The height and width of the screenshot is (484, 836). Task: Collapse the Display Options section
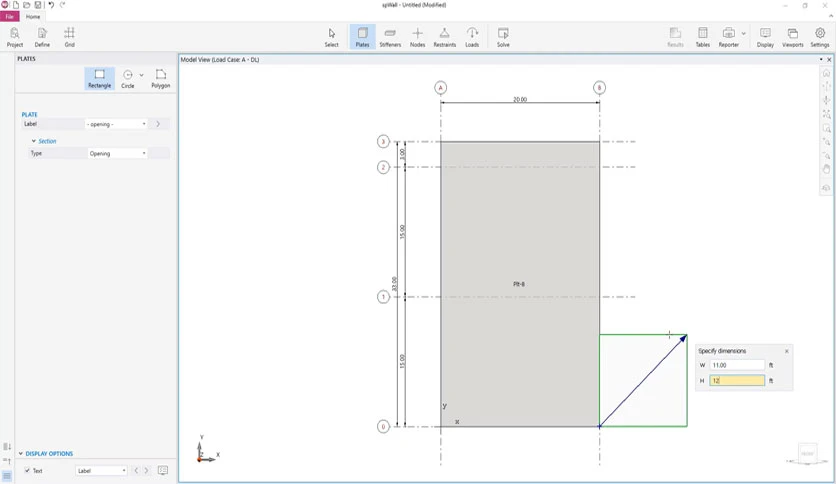(x=21, y=454)
